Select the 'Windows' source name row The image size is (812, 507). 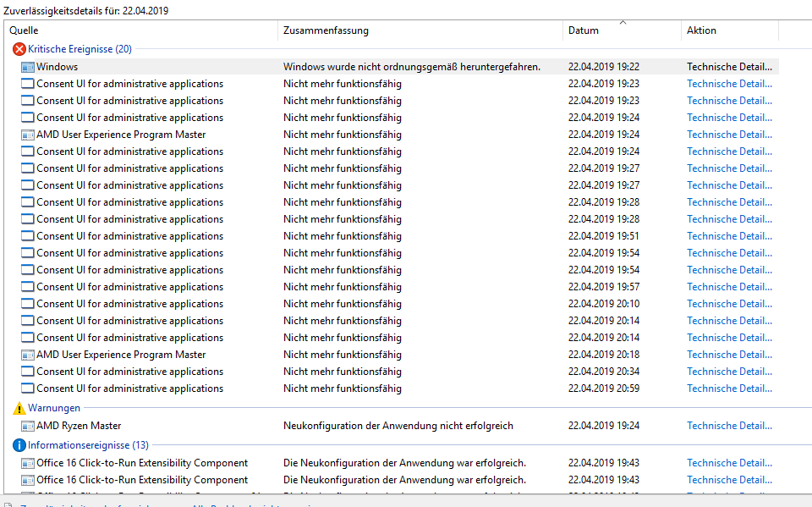tap(57, 67)
